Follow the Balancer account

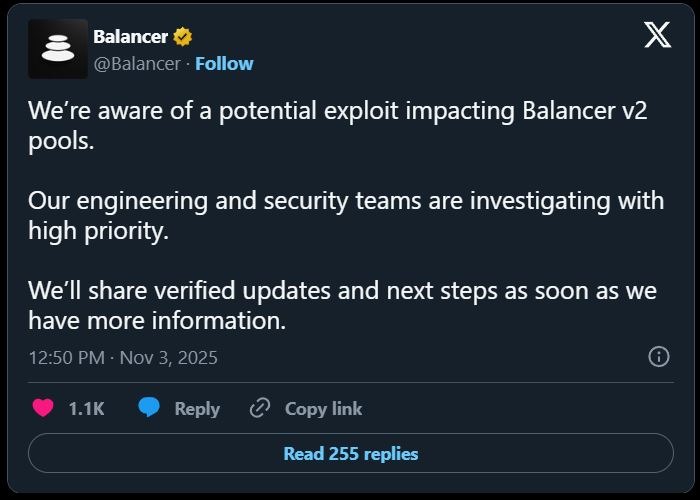pos(224,63)
